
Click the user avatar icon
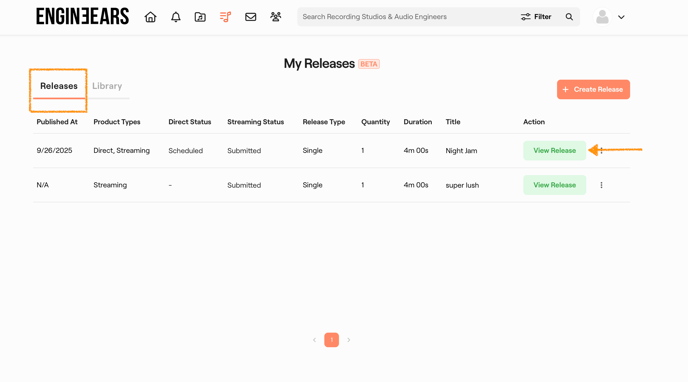tap(602, 17)
